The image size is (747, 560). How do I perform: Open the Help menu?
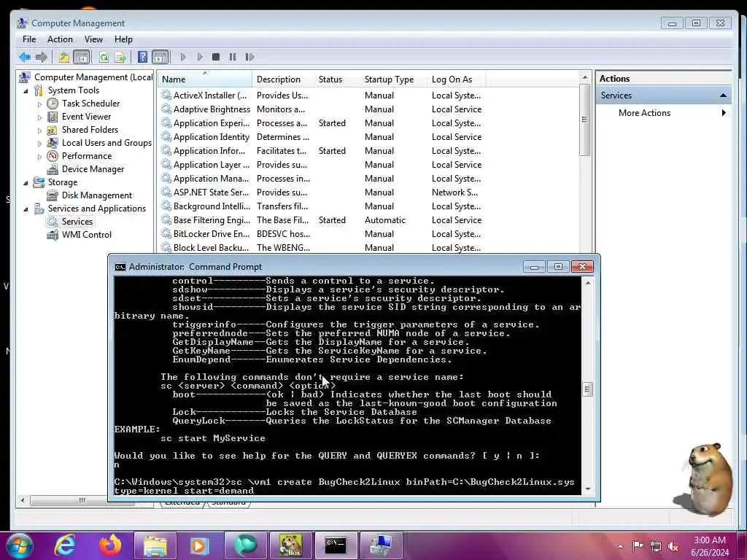click(x=123, y=39)
